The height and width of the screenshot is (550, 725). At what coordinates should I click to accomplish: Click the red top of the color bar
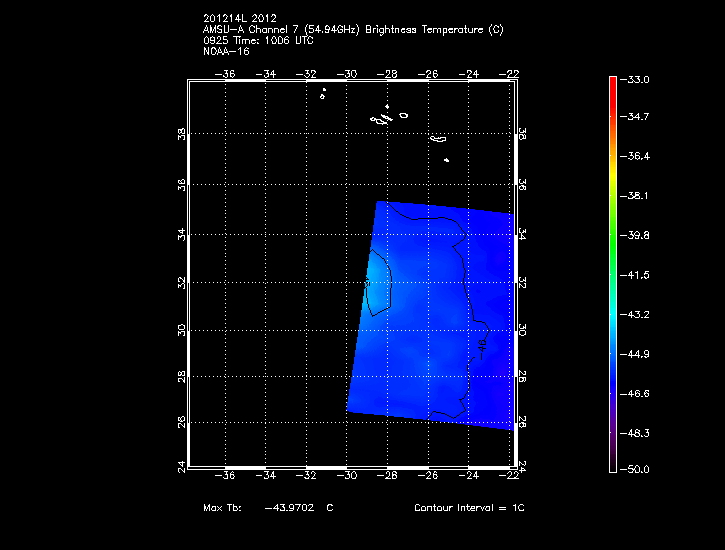[613, 82]
